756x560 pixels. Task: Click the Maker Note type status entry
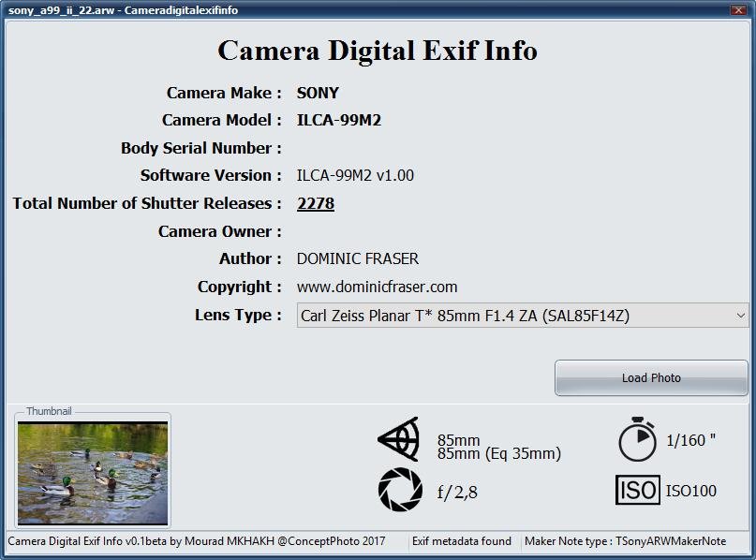coord(626,541)
